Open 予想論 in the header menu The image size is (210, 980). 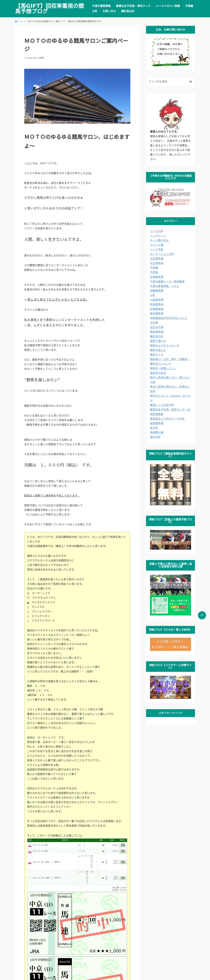(x=189, y=6)
